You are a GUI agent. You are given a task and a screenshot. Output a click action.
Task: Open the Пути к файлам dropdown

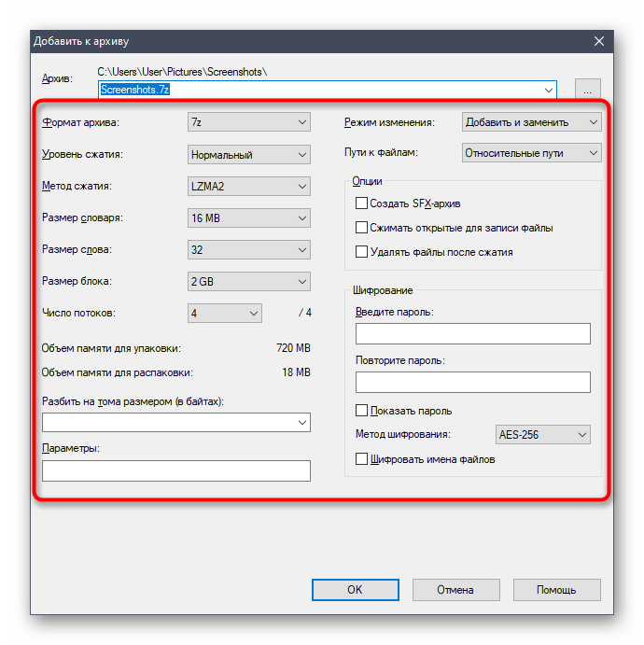(531, 152)
